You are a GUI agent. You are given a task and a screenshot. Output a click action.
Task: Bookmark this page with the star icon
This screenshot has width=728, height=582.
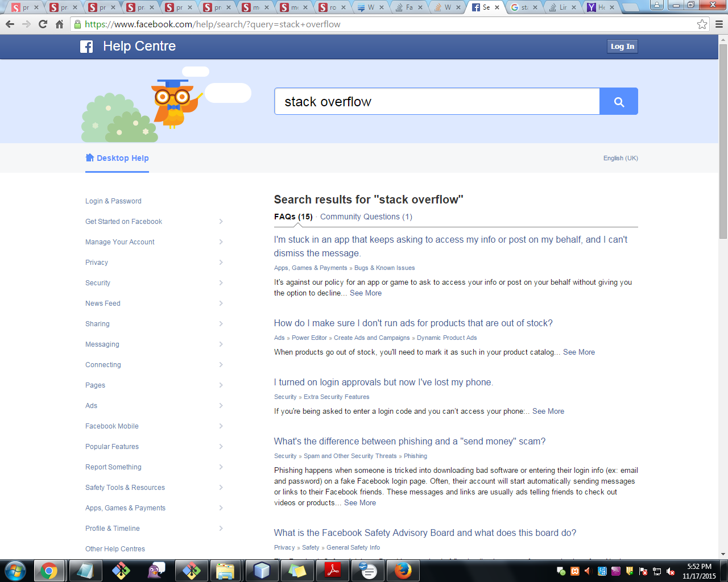702,24
